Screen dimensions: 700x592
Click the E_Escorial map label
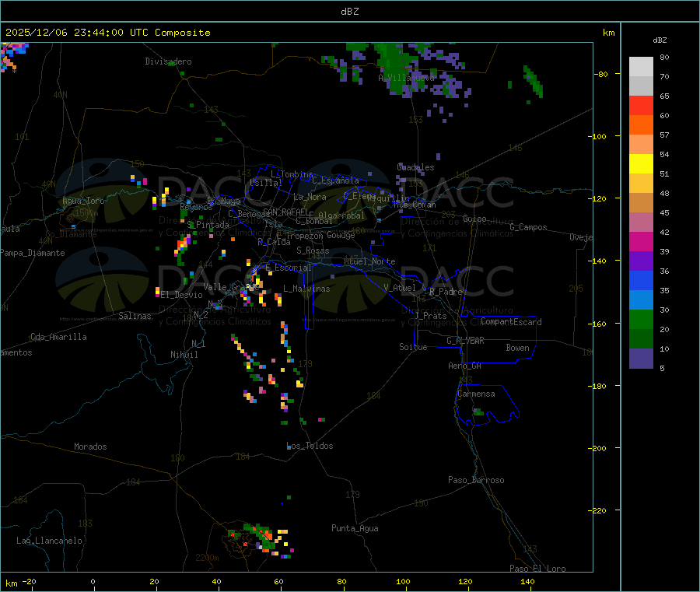(289, 268)
